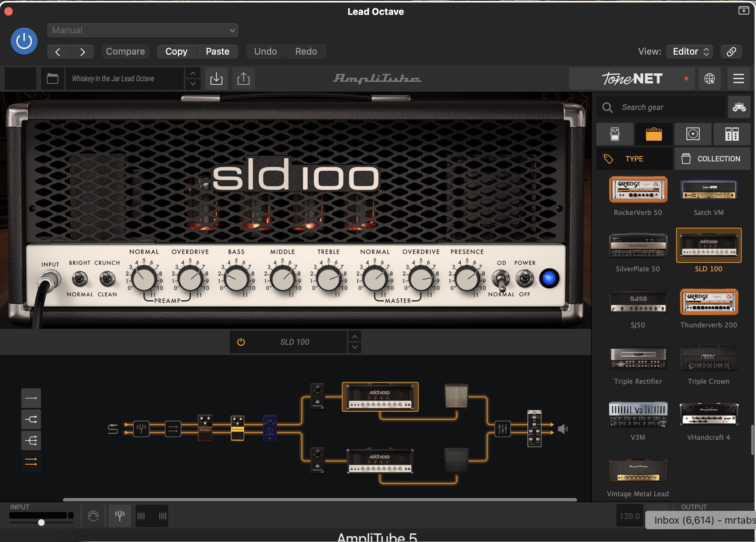Toggle the amp POWER switch

525,279
